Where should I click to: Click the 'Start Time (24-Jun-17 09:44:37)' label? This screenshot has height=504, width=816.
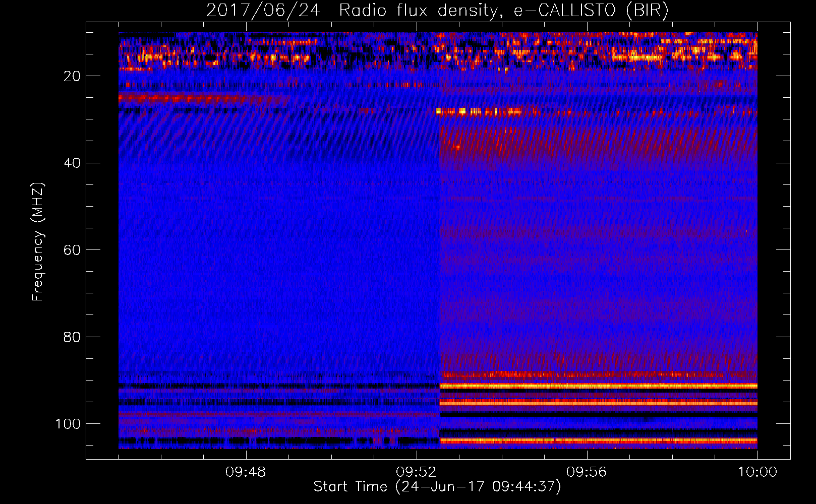point(437,487)
